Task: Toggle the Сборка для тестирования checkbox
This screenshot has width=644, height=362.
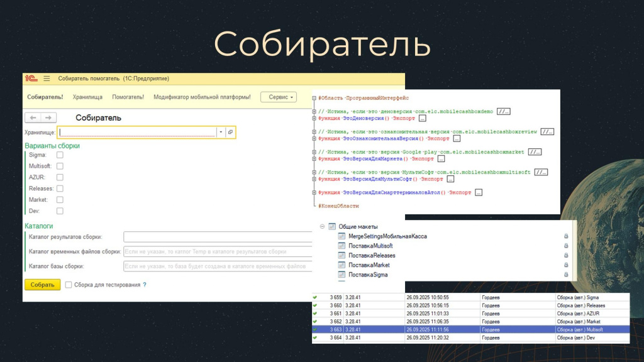Action: pyautogui.click(x=69, y=285)
